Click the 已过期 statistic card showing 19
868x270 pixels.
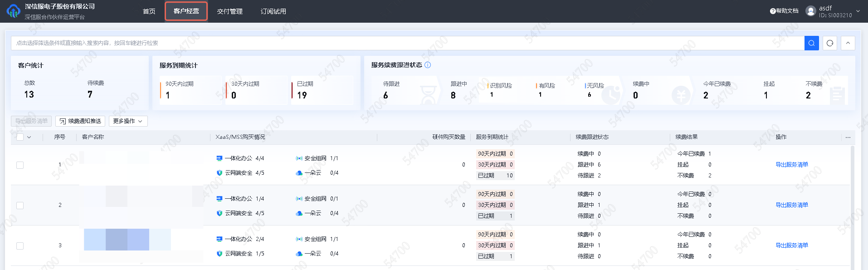[321, 90]
